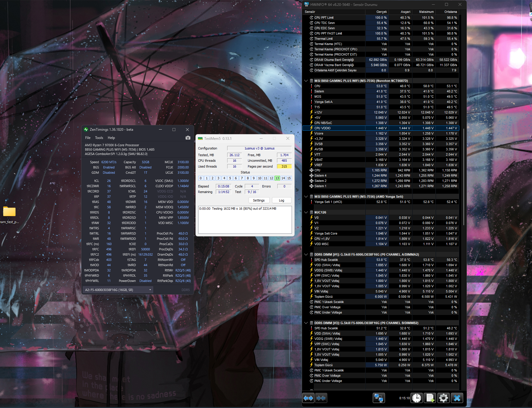Screen dimensions: 532x408
Task: Select the ram_test folder on the desktop
Action: (x=9, y=215)
